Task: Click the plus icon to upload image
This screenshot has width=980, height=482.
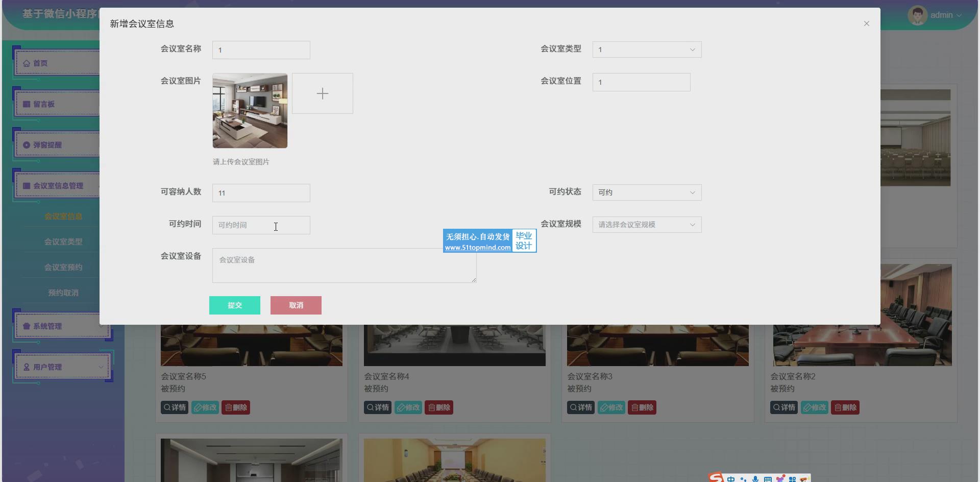Action: click(322, 93)
